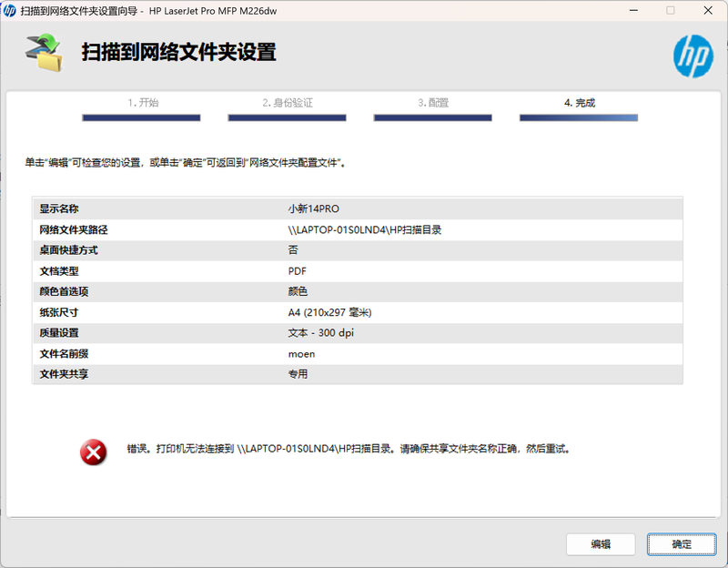
Task: Click progress bar under 4. 完成
Action: click(579, 118)
